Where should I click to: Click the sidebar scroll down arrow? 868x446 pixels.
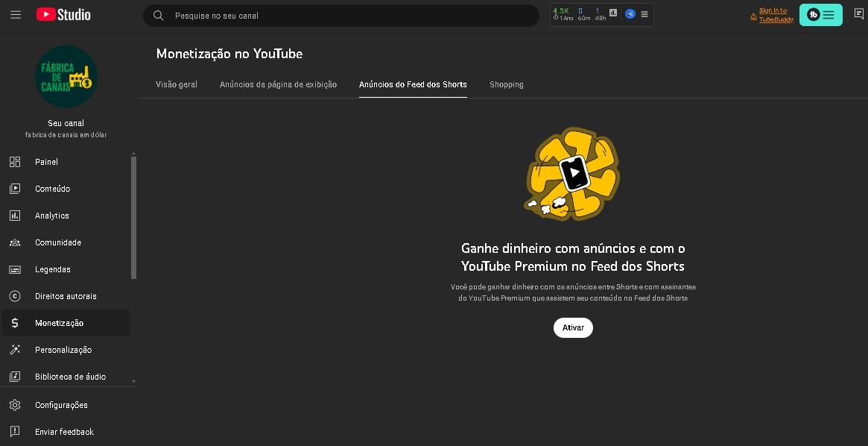(133, 382)
